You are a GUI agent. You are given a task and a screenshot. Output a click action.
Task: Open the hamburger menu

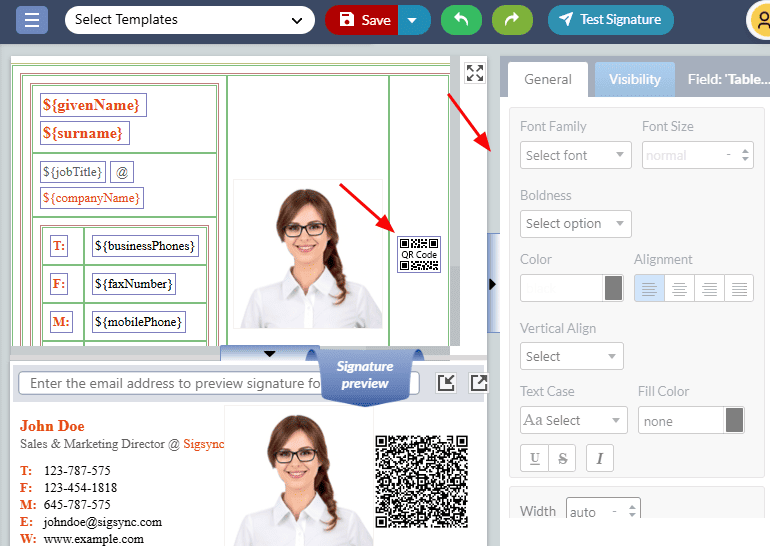pos(32,20)
